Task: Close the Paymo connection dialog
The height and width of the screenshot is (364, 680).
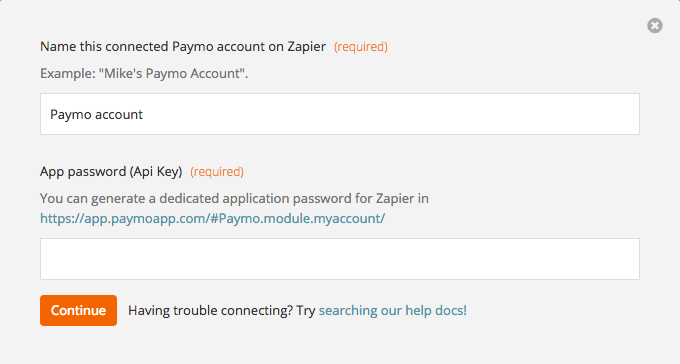Action: pyautogui.click(x=655, y=26)
